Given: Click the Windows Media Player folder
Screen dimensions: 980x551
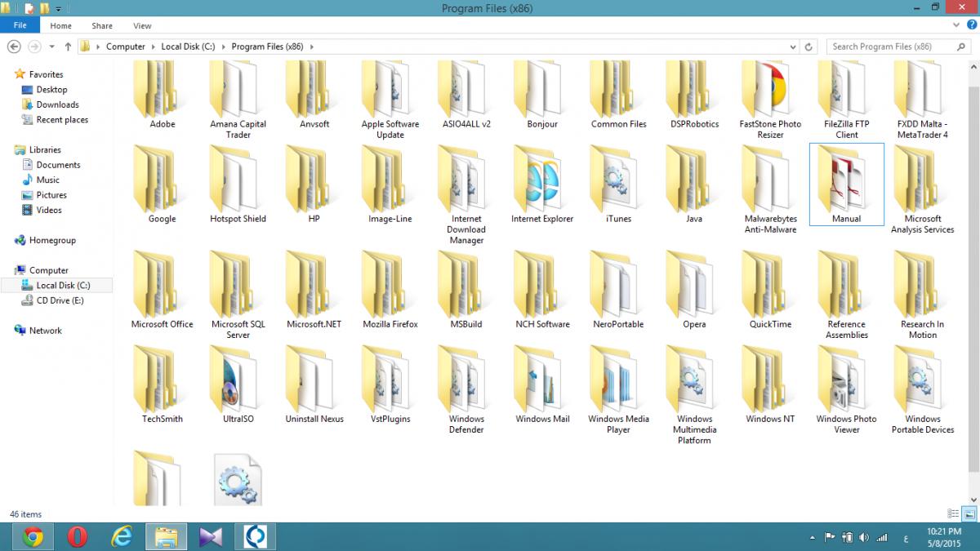Looking at the screenshot, I should [618, 382].
